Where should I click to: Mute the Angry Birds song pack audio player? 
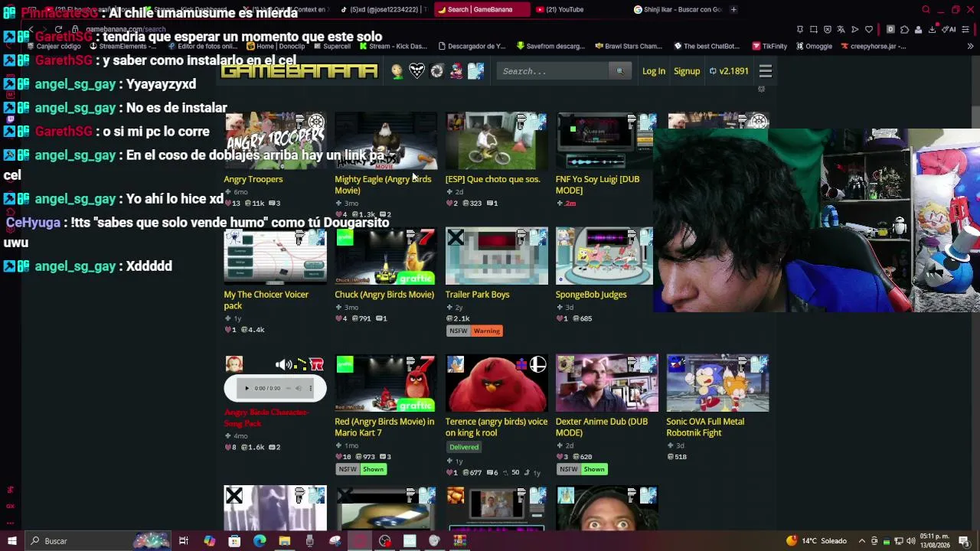[x=298, y=388]
